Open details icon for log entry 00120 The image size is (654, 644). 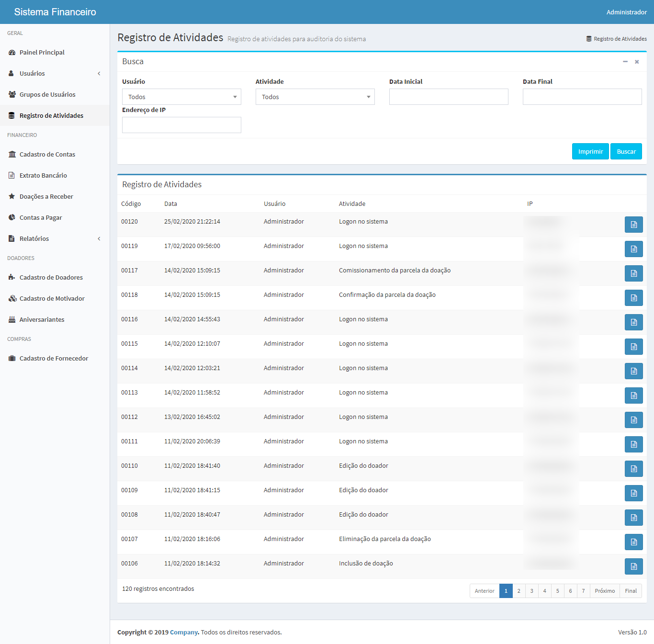click(633, 225)
